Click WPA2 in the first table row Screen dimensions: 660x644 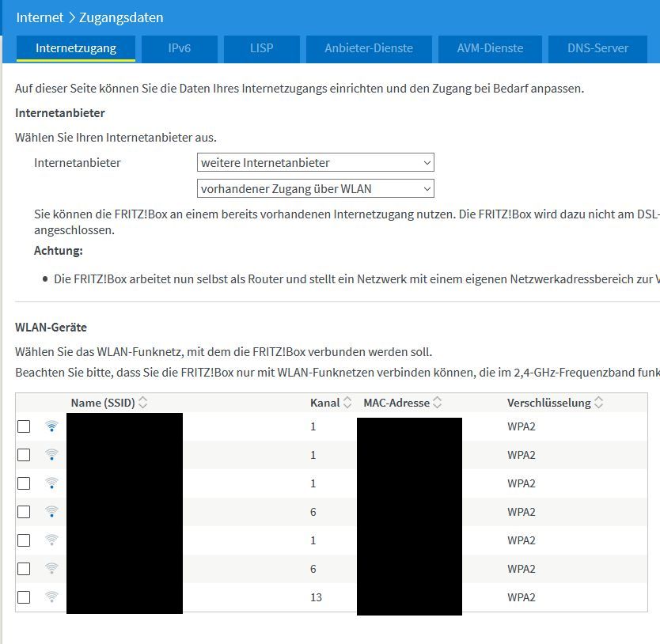point(521,426)
